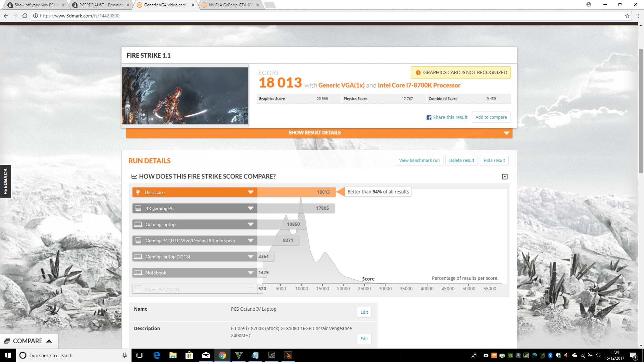
Task: Open the Intel Core i7-8700K Processor link
Action: tap(419, 85)
